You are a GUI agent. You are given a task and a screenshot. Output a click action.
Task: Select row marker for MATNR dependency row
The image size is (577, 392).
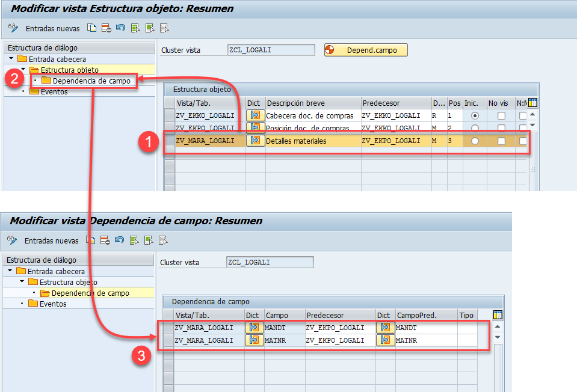(x=168, y=340)
